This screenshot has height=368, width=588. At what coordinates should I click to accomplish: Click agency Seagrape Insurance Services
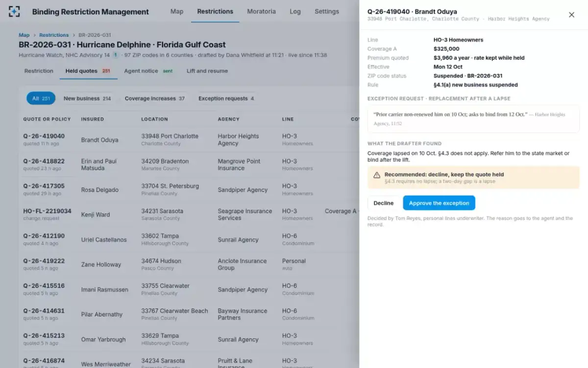coord(245,214)
